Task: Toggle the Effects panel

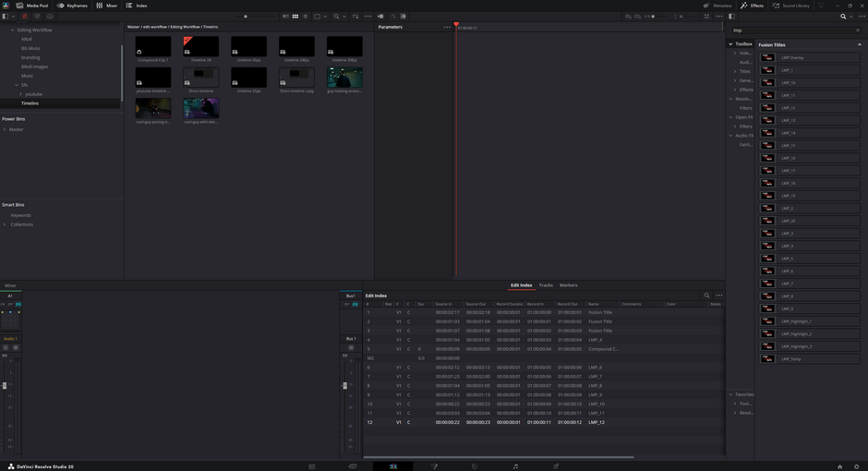Action: click(753, 6)
